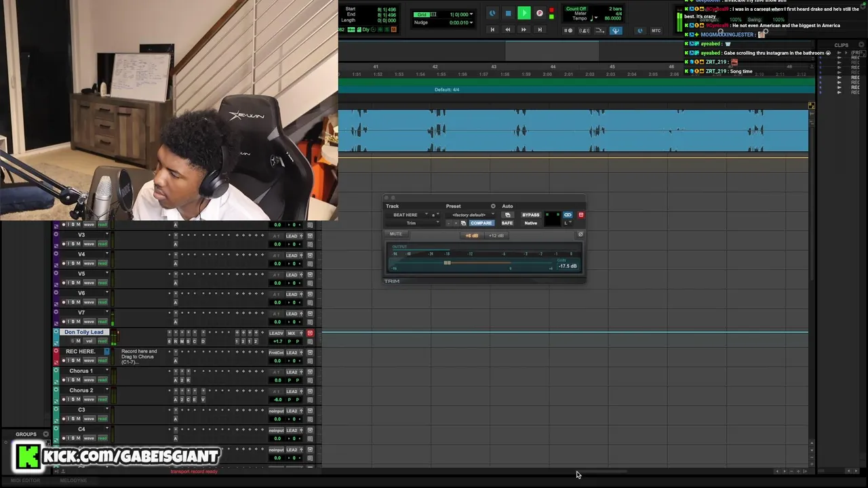Click the MTC button in toolbar

pos(656,30)
